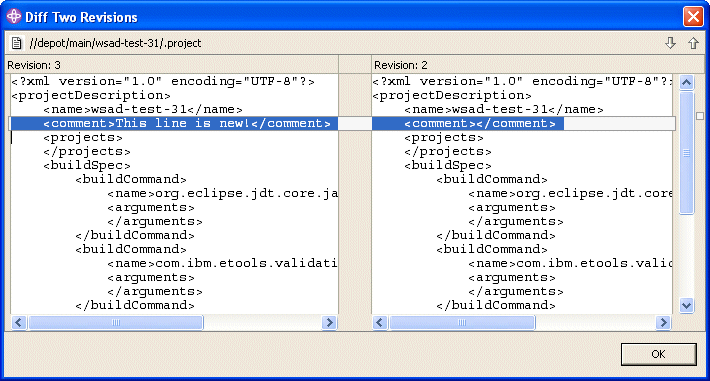
Task: Click the OK button
Action: (x=658, y=354)
